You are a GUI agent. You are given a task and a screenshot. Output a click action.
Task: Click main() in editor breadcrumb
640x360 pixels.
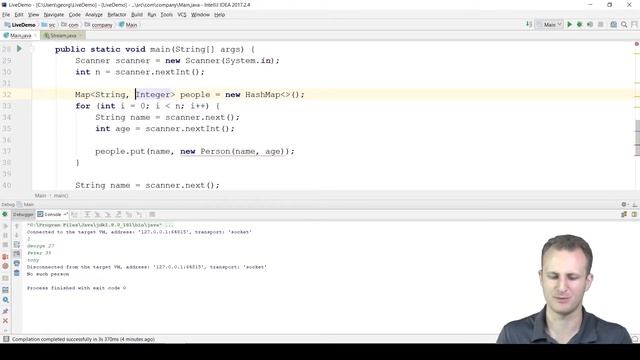click(x=61, y=196)
